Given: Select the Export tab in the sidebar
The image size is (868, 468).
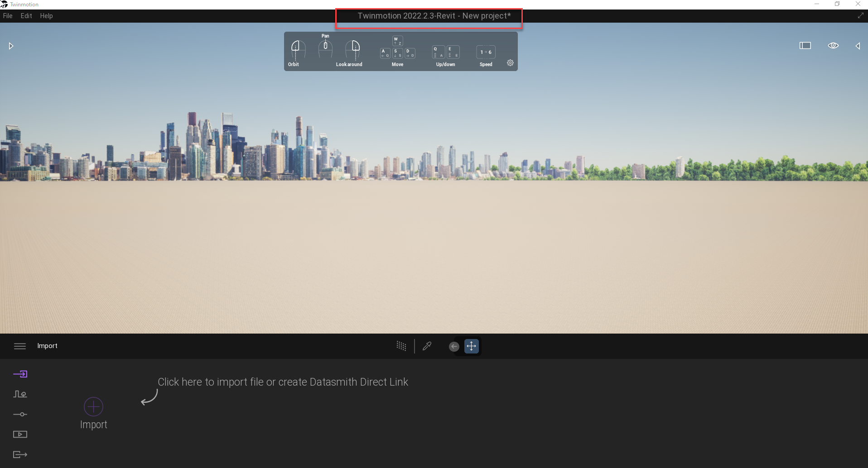Looking at the screenshot, I should [20, 454].
